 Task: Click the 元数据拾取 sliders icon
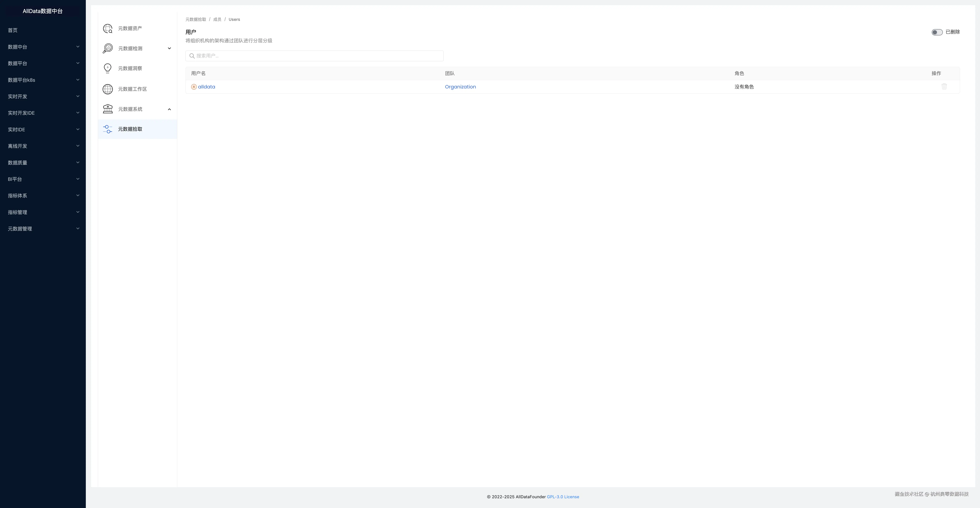click(108, 129)
